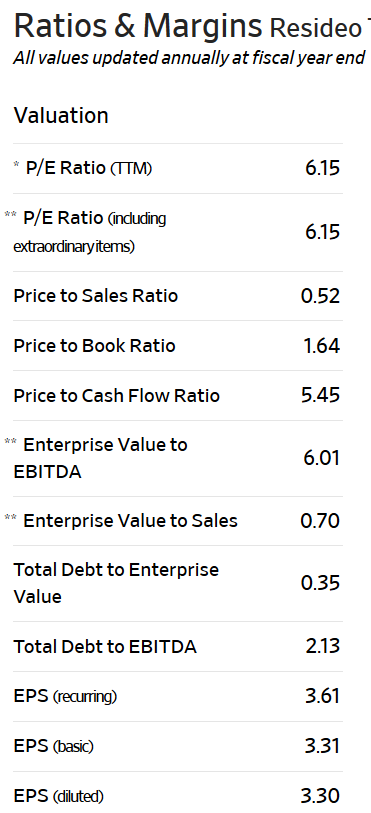Screen dimensions: 371x813
Task: Click the Price to Sales Ratio row
Action: point(178,296)
